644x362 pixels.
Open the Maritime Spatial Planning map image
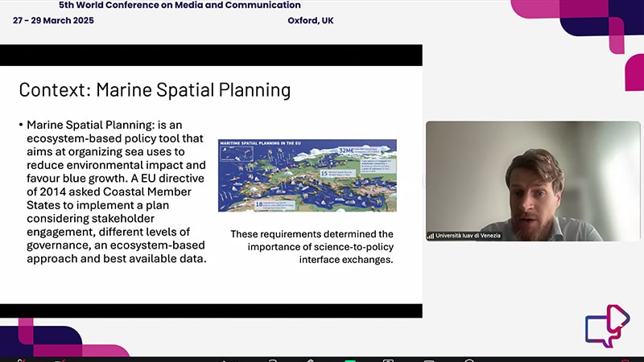click(x=307, y=175)
